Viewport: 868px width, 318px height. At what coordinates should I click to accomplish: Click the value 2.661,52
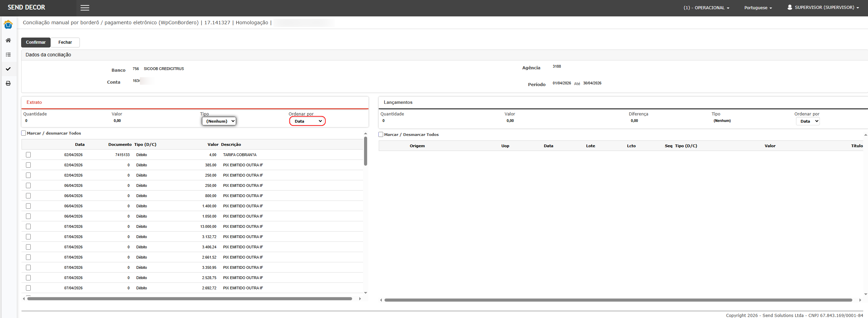(209, 258)
